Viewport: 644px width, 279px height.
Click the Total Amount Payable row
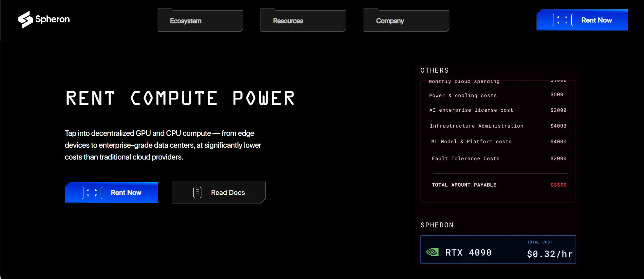(498, 185)
